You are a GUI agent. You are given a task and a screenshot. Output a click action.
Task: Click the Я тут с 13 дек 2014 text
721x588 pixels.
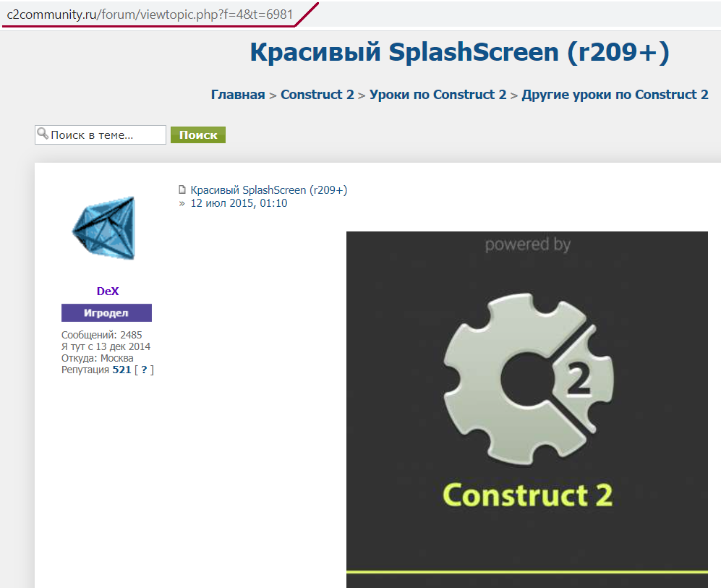point(106,346)
